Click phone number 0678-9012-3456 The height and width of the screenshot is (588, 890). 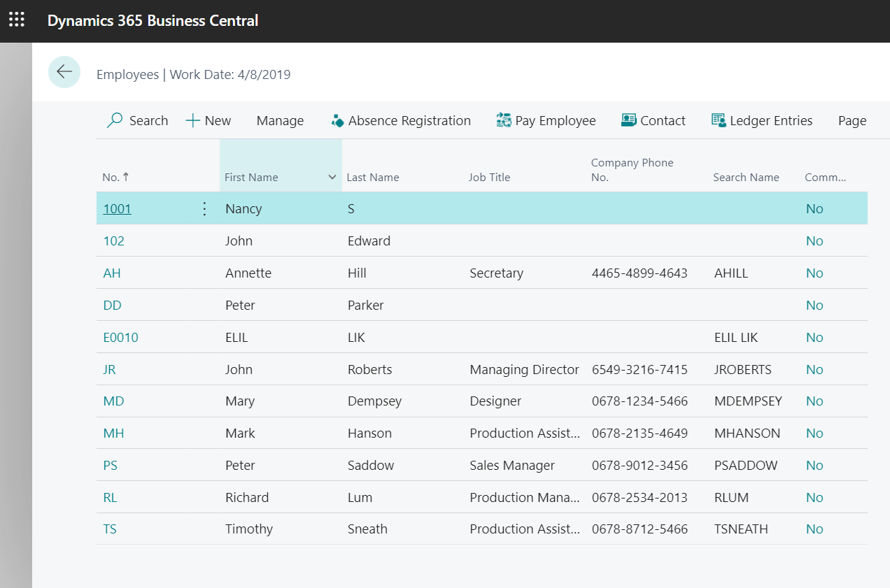click(640, 466)
